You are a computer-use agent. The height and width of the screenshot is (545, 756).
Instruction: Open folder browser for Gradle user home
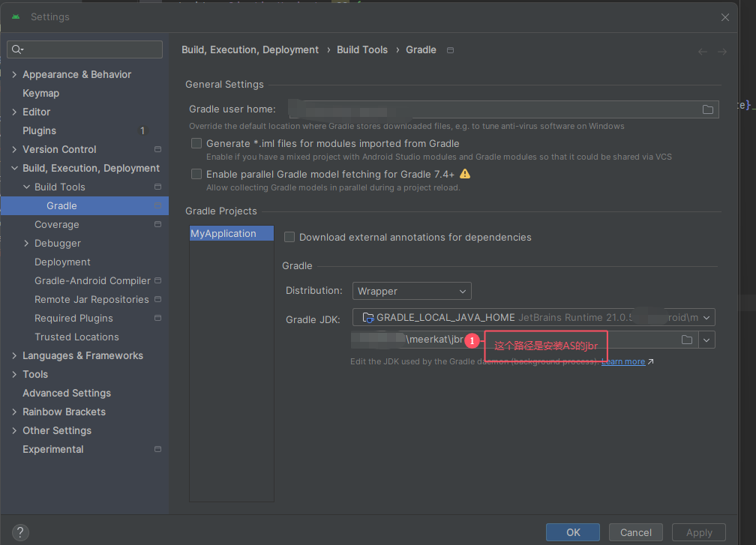point(707,109)
